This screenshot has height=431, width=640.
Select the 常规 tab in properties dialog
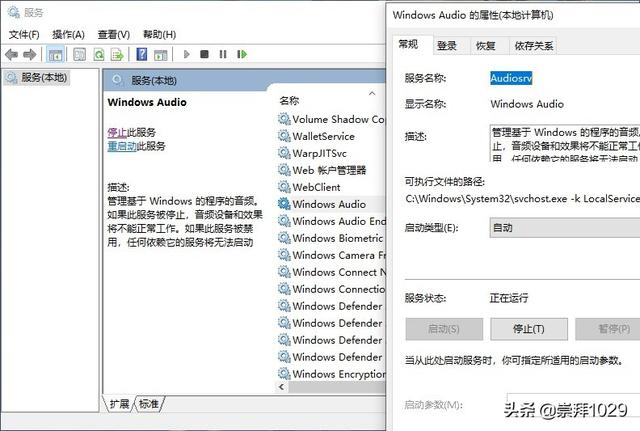409,44
